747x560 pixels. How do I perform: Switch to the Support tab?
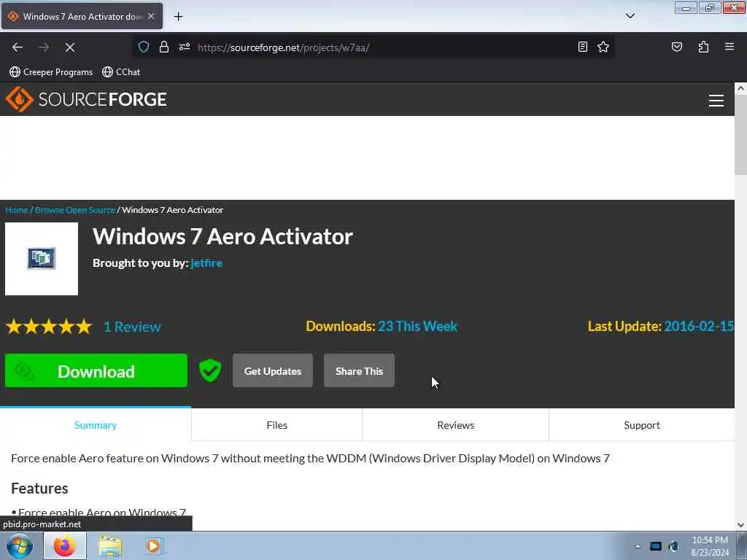642,425
